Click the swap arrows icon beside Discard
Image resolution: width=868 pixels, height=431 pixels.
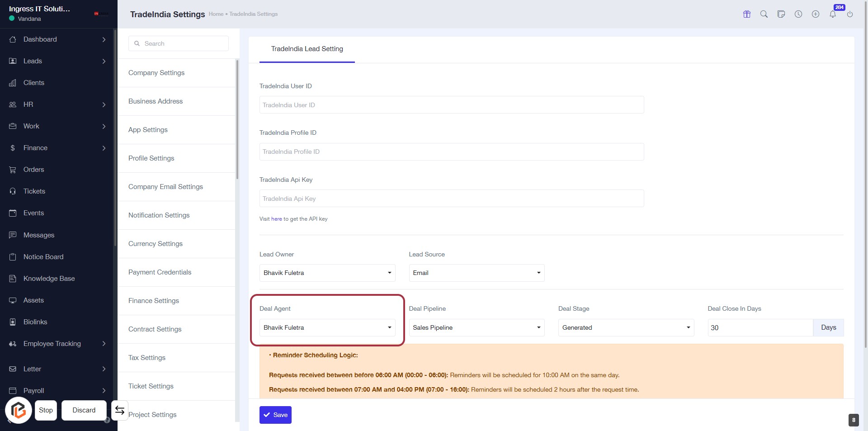click(x=119, y=410)
